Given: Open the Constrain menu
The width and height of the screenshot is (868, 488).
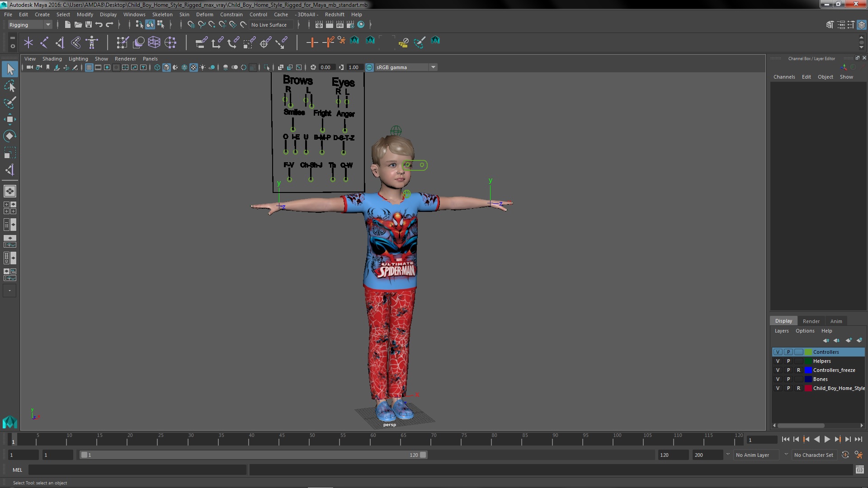Looking at the screenshot, I should coord(231,14).
